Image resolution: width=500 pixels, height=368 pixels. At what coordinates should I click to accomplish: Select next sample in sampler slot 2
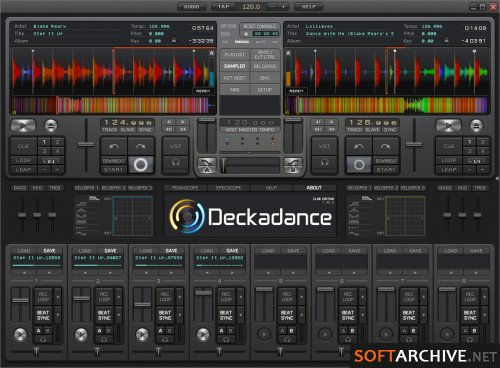coord(110,273)
